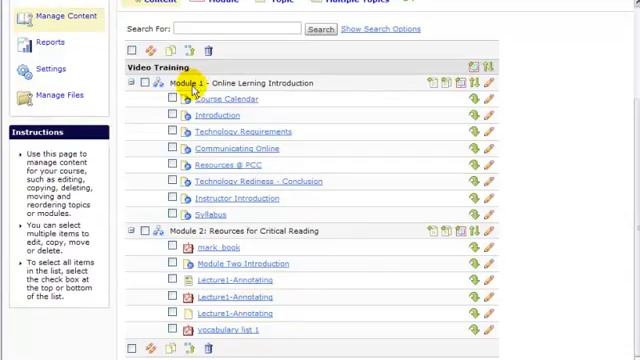The width and height of the screenshot is (640, 360).
Task: Tick the select-all checkbox in the bottom toolbar
Action: pyautogui.click(x=132, y=348)
